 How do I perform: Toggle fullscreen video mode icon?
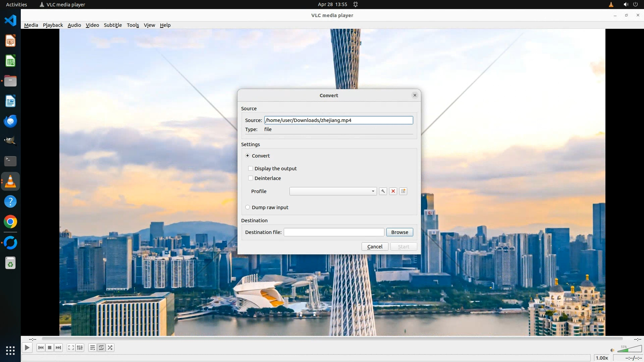(x=71, y=348)
